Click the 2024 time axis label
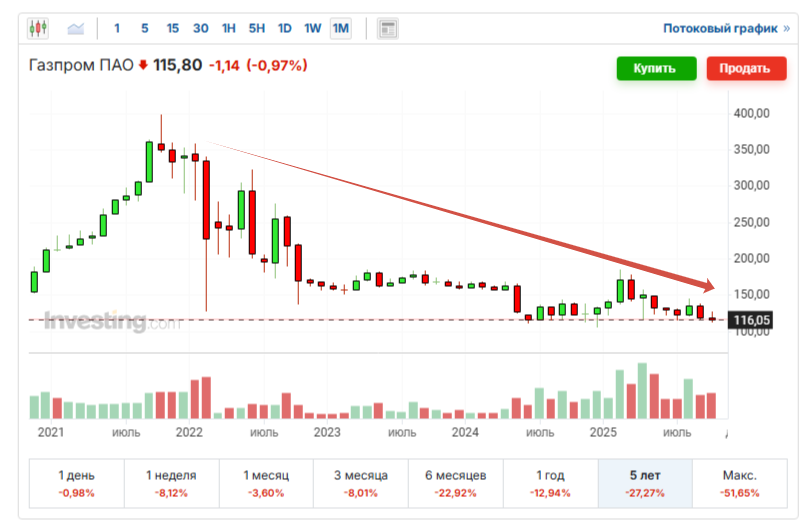Screen dimensions: 808x524 (465, 432)
